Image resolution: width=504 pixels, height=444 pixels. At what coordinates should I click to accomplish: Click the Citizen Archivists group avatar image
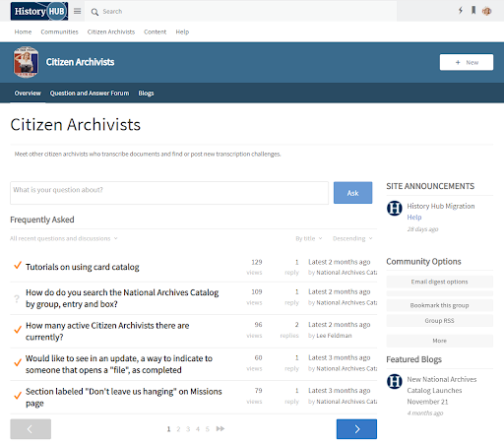(26, 62)
